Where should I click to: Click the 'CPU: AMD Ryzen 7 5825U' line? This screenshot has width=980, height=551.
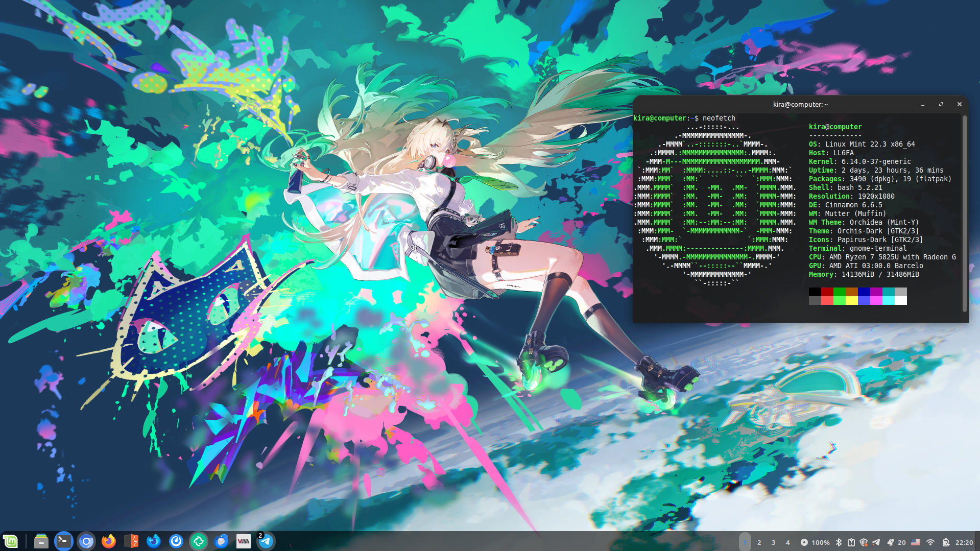click(882, 257)
